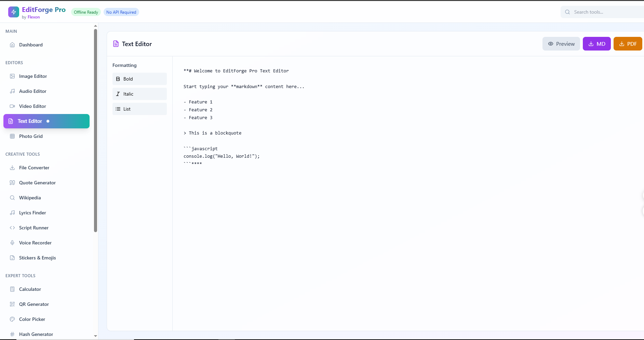Export document as PDF
Image resolution: width=644 pixels, height=340 pixels.
click(628, 44)
